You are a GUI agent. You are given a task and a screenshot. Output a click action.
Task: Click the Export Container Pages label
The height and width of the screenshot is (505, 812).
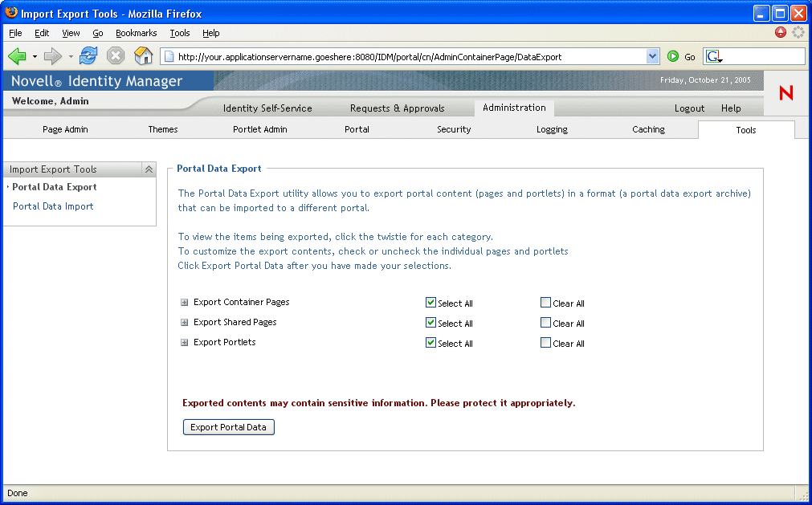tap(241, 302)
